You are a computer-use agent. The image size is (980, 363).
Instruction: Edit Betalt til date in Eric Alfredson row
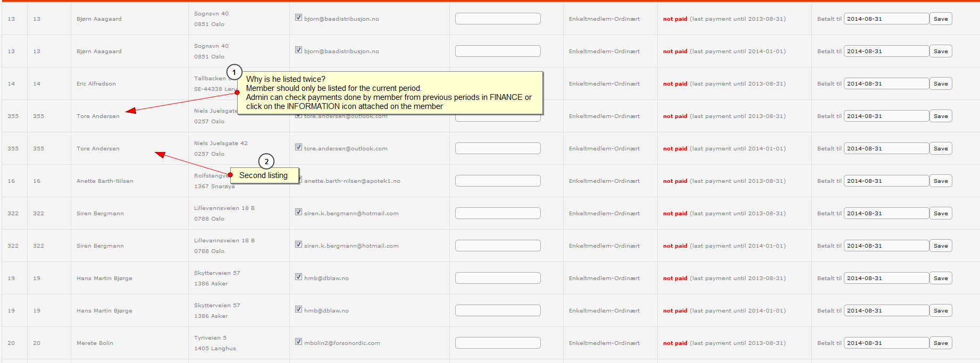(x=886, y=83)
